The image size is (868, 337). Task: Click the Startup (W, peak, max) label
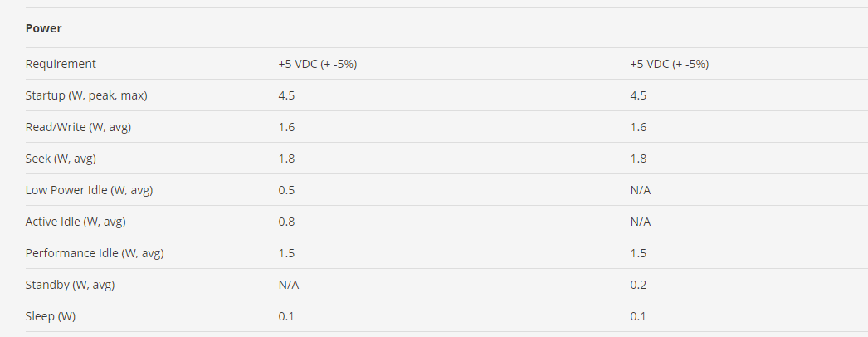click(86, 95)
